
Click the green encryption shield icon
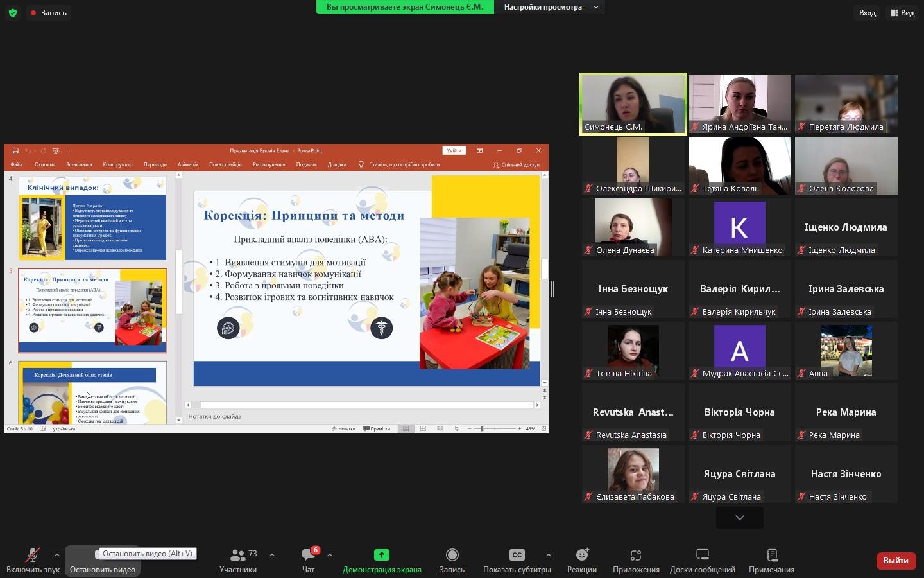pos(13,13)
